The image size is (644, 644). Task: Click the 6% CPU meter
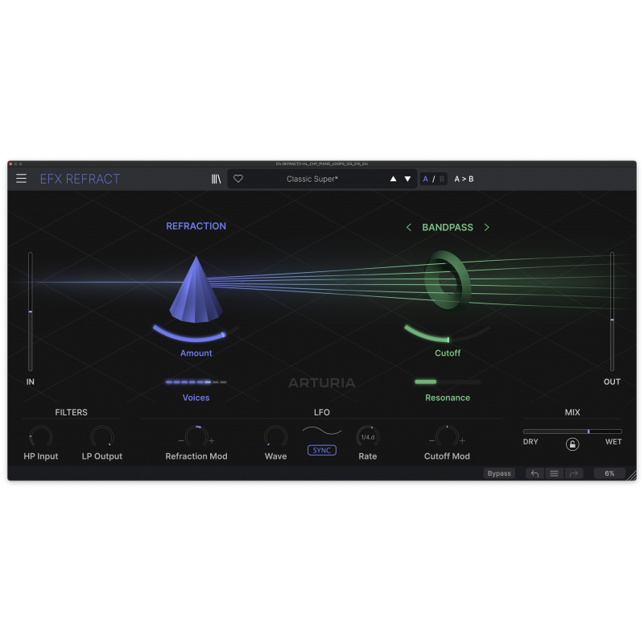pos(609,473)
